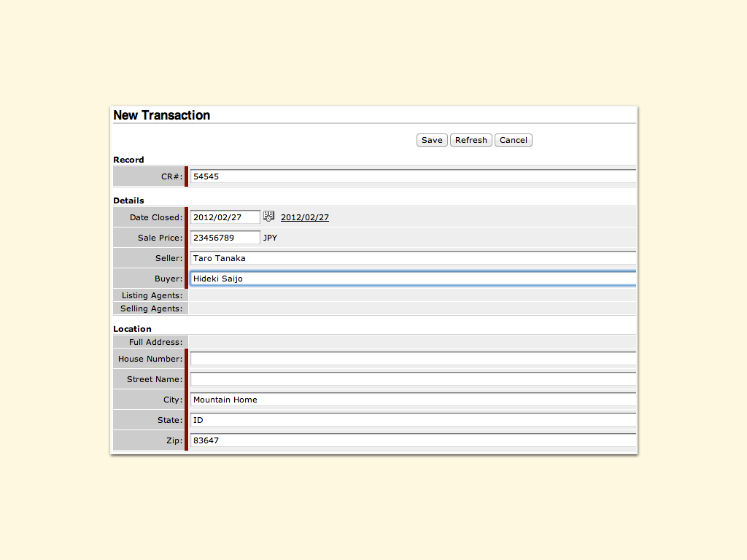The height and width of the screenshot is (560, 747).
Task: Click the Listing Agents row label
Action: pos(152,295)
